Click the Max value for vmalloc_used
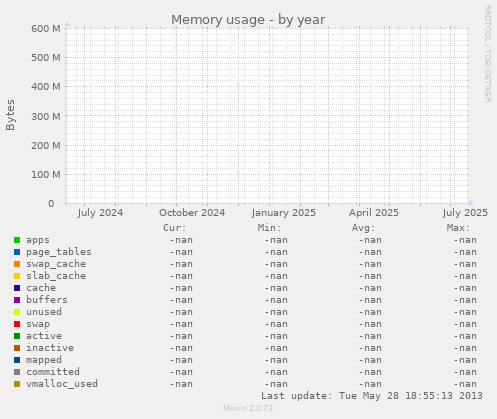Screen dimensions: 497x419 tap(465, 384)
